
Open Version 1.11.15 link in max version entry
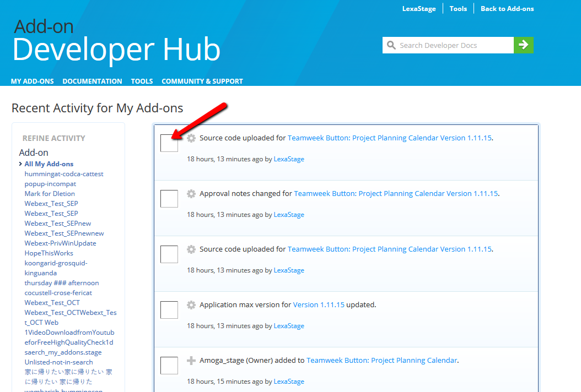[x=319, y=304]
